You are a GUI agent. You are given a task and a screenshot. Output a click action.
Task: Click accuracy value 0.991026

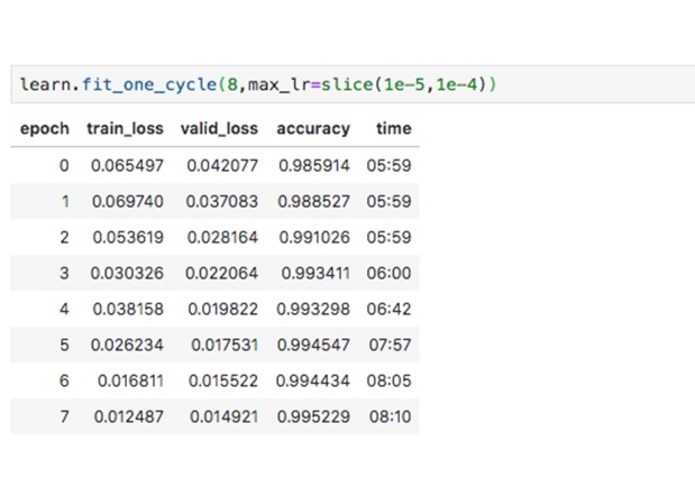314,237
